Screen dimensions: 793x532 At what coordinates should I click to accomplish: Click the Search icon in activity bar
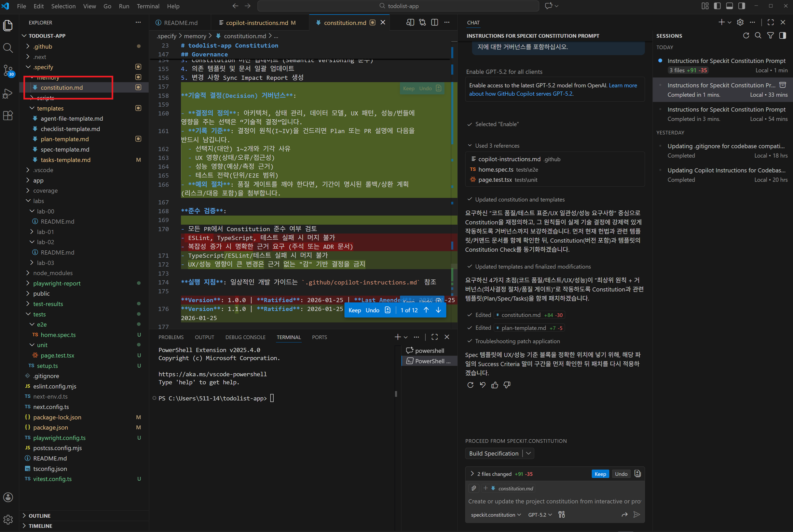(8, 48)
